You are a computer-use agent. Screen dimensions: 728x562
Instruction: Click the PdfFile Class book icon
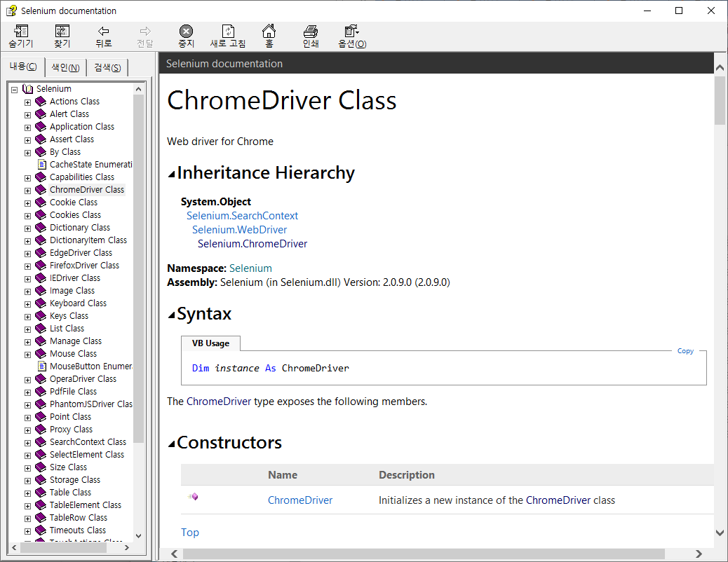41,391
